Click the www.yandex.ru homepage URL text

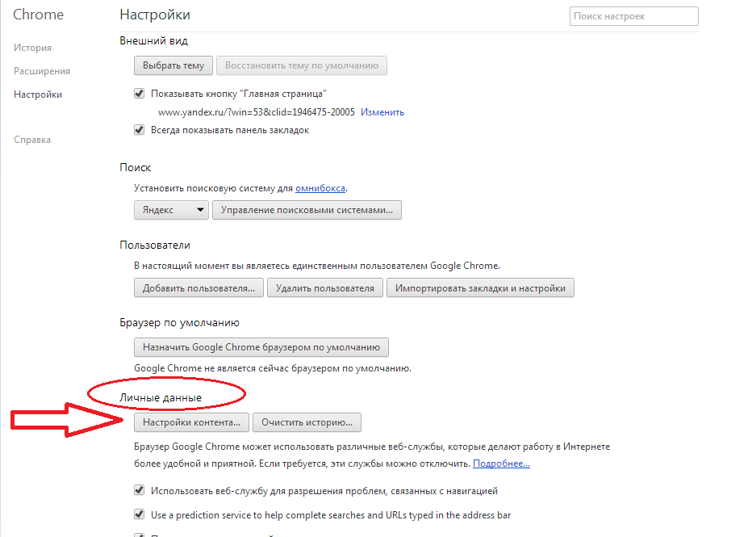pos(256,112)
